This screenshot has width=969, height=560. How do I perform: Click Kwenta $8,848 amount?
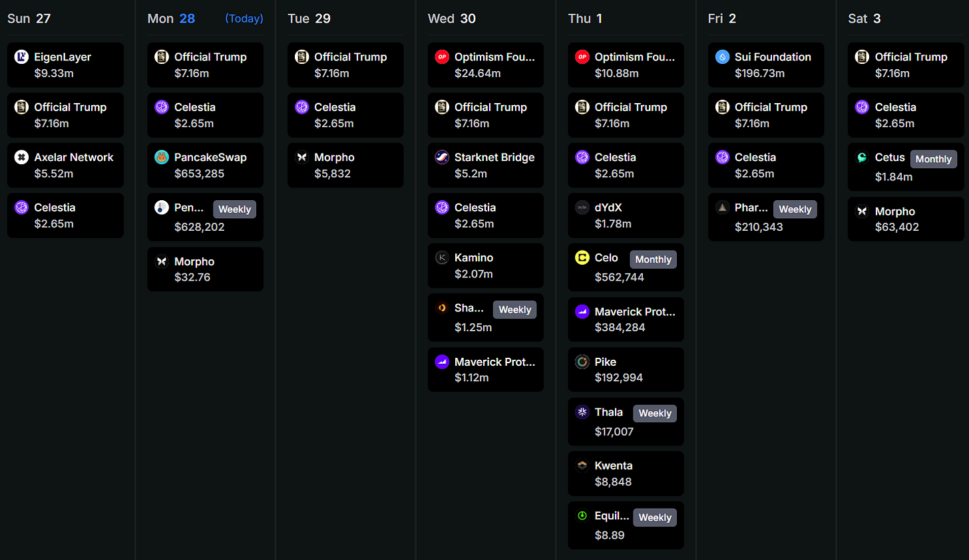pos(613,482)
